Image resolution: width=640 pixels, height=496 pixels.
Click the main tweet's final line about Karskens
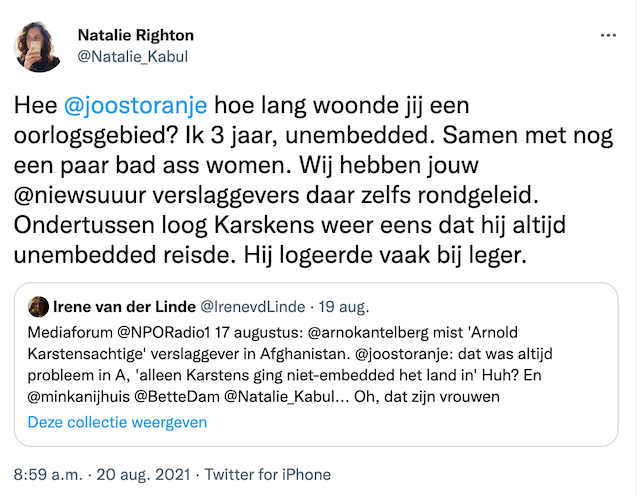pos(270,256)
